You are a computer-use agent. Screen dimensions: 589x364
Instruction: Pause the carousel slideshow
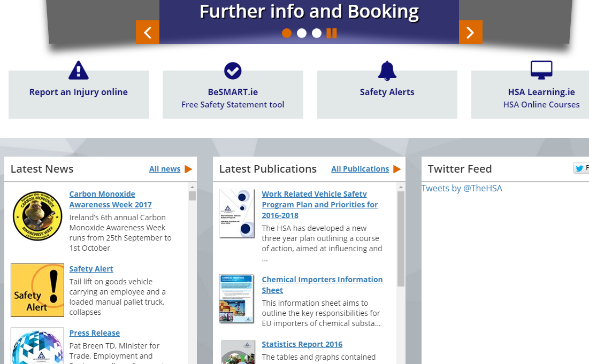point(332,33)
